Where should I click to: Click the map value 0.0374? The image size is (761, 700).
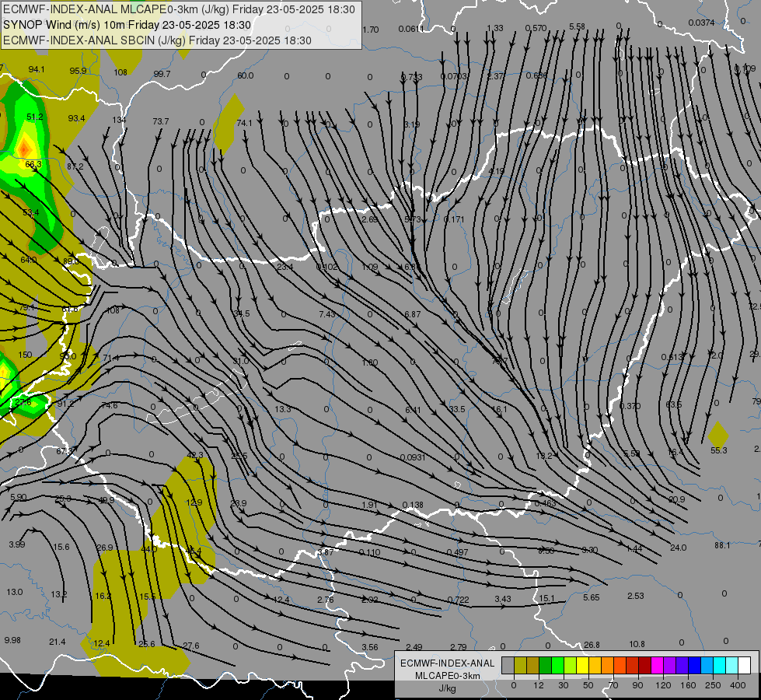[x=701, y=23]
